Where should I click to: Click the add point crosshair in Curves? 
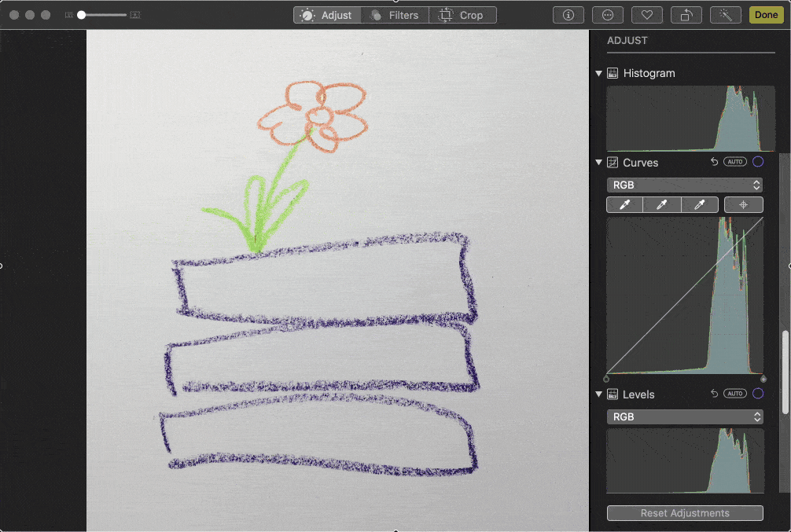coord(744,205)
